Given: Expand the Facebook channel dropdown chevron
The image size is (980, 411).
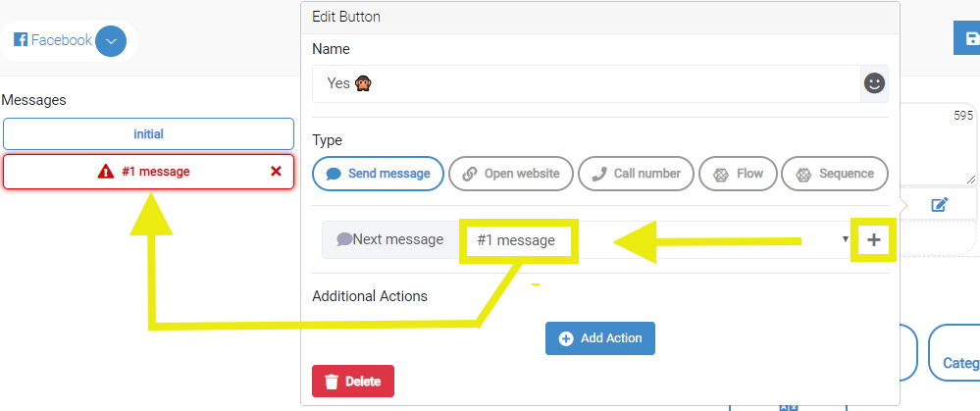Looking at the screenshot, I should click(x=111, y=41).
